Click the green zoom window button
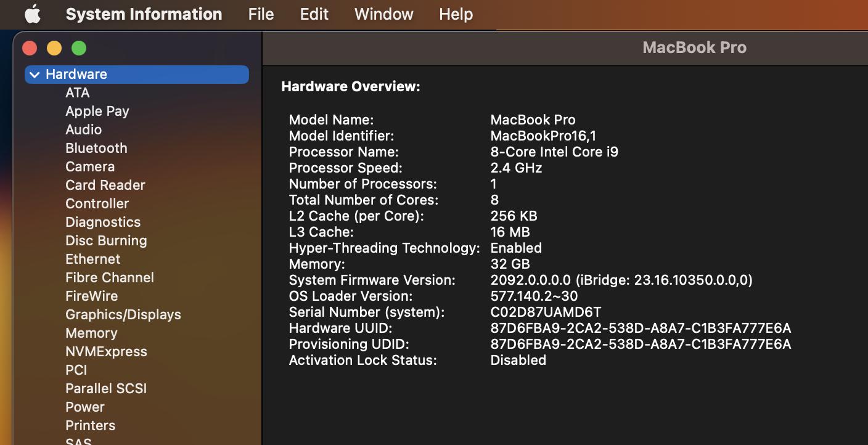 pyautogui.click(x=79, y=48)
